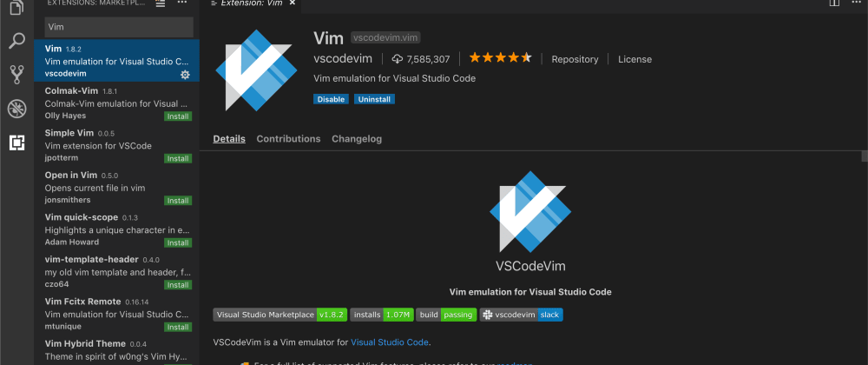The height and width of the screenshot is (365, 868).
Task: Click the download count cloud icon
Action: [398, 59]
